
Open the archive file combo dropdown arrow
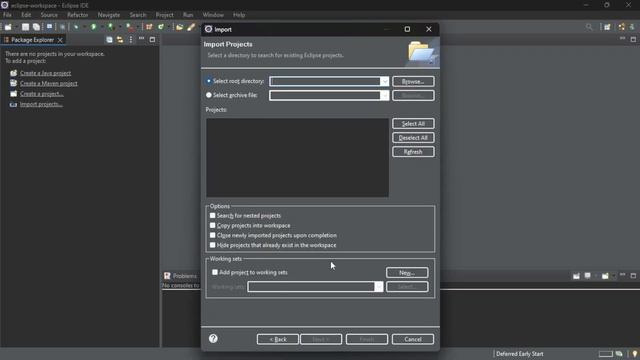[x=384, y=96]
